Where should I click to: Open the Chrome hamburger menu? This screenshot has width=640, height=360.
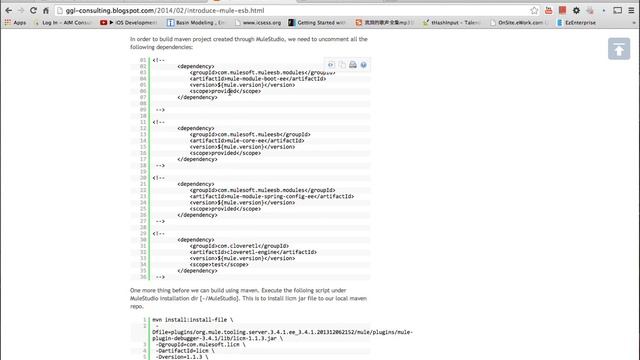pyautogui.click(x=631, y=10)
